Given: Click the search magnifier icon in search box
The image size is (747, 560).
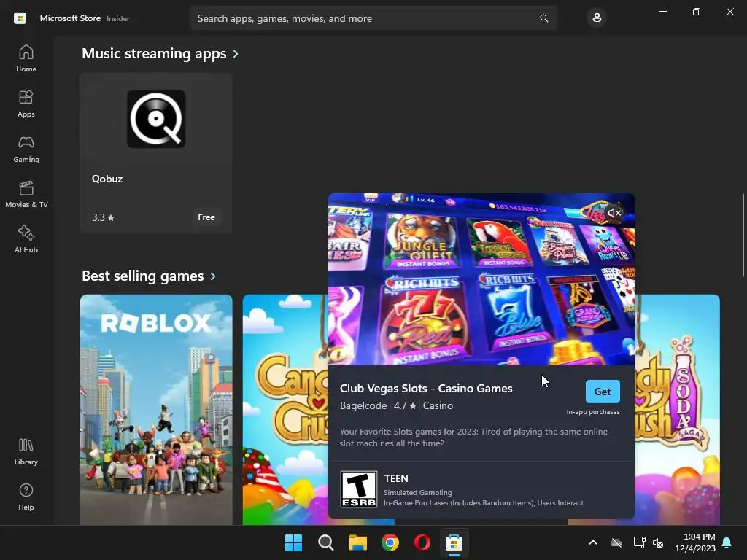Looking at the screenshot, I should pos(543,18).
